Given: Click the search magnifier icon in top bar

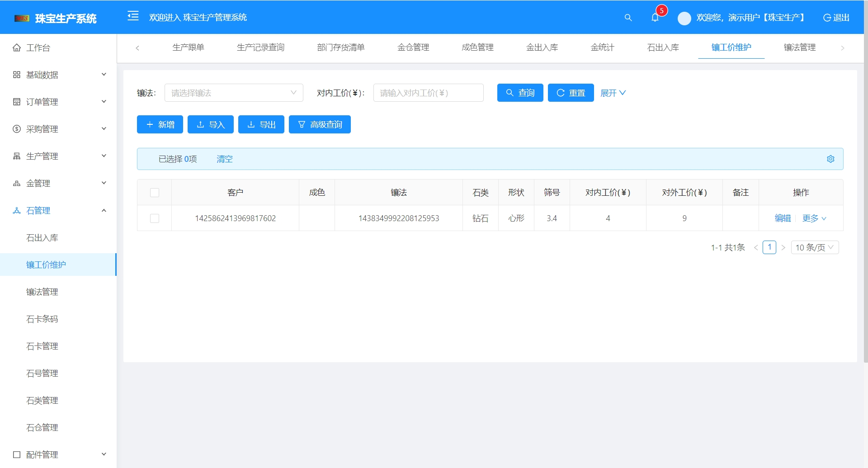Looking at the screenshot, I should click(x=628, y=18).
